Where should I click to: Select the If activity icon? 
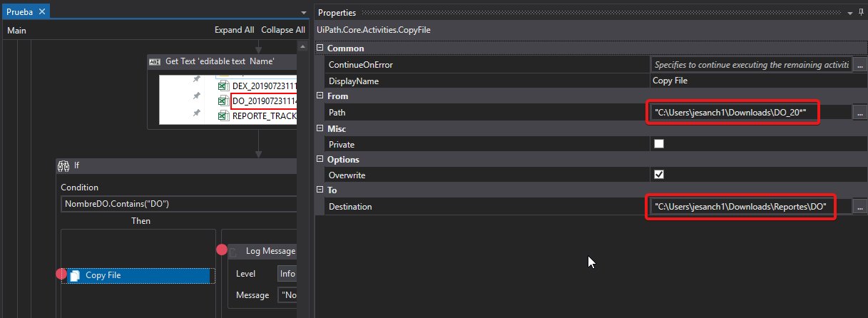[64, 165]
